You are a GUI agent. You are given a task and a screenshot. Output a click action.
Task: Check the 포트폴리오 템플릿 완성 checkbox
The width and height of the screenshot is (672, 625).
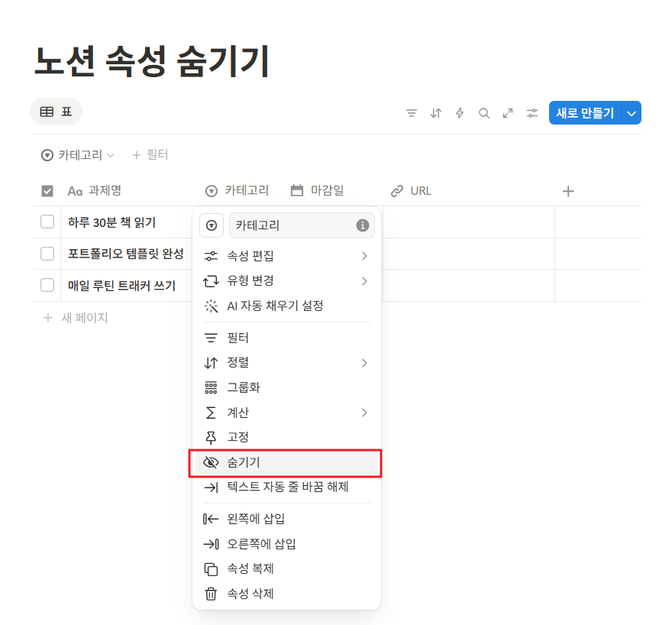pyautogui.click(x=47, y=254)
